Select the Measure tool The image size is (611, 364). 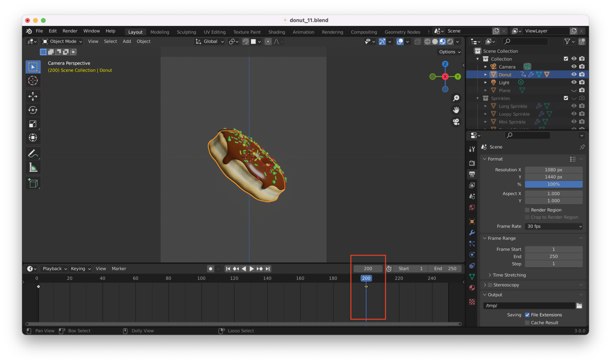click(x=33, y=167)
